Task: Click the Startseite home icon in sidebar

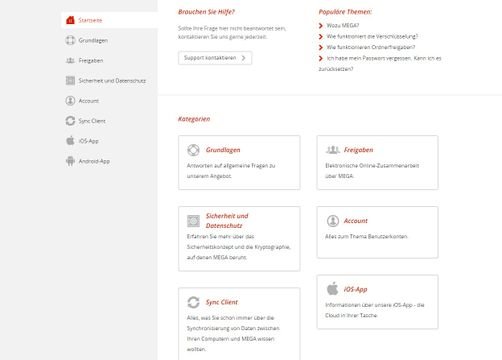Action: click(x=70, y=20)
